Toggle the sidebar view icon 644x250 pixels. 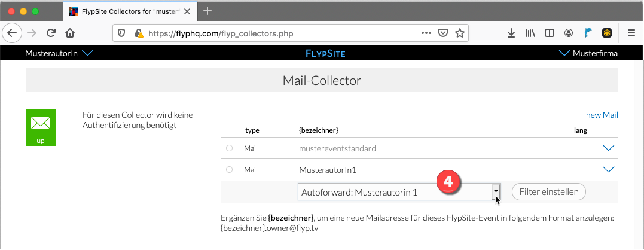549,33
